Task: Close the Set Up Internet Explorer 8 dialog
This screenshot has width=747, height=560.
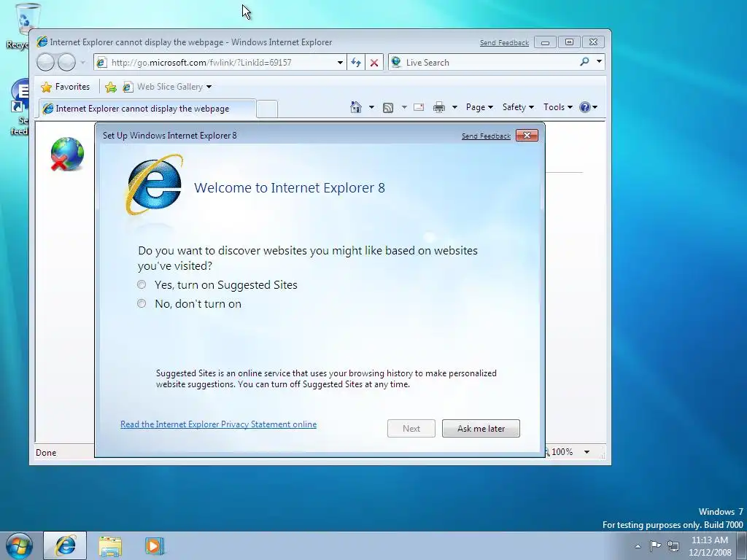Action: (527, 136)
